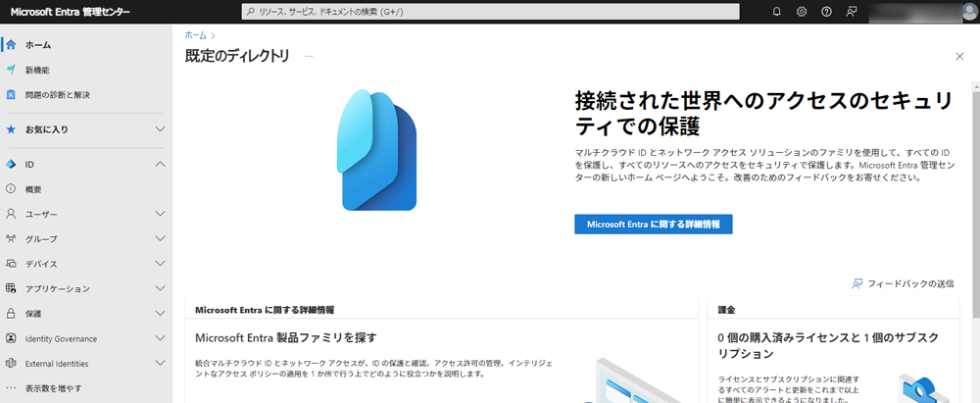Select the デバイス icon

[x=11, y=264]
